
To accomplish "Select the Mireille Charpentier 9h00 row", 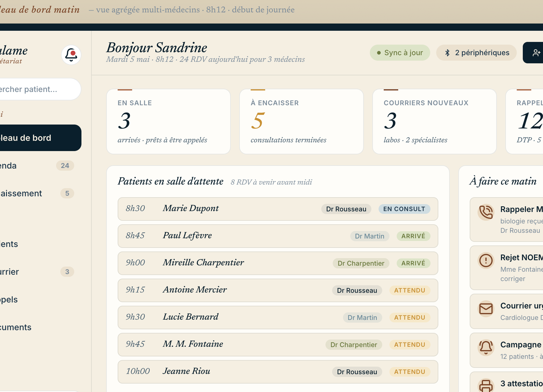I will 278,263.
